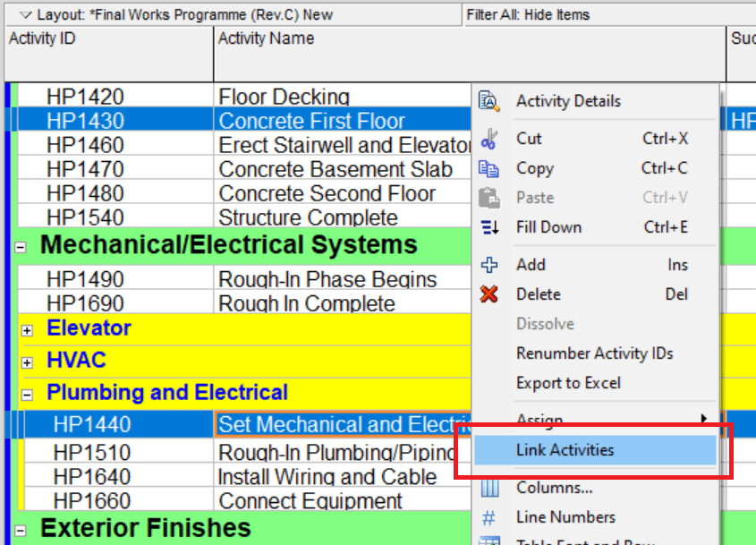Image resolution: width=756 pixels, height=545 pixels.
Task: Select activity ID HP1460
Action: [x=85, y=145]
